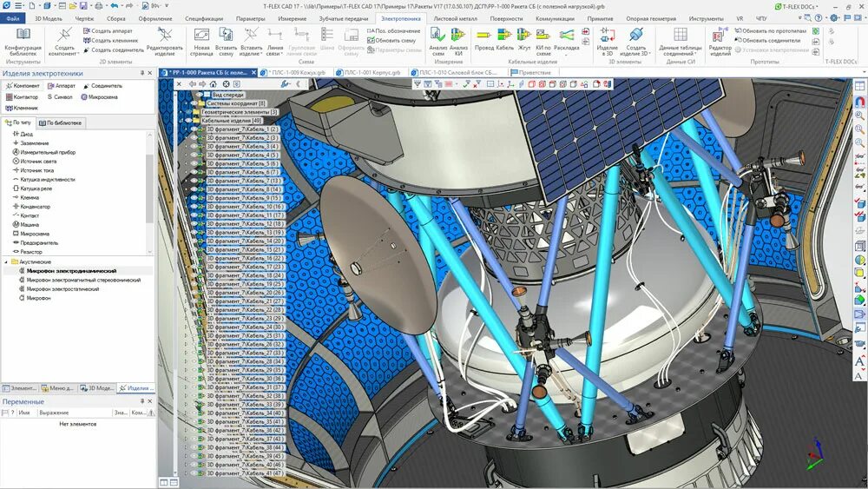Run Анализ КИ tool
The width and height of the screenshot is (868, 489).
coord(458,42)
